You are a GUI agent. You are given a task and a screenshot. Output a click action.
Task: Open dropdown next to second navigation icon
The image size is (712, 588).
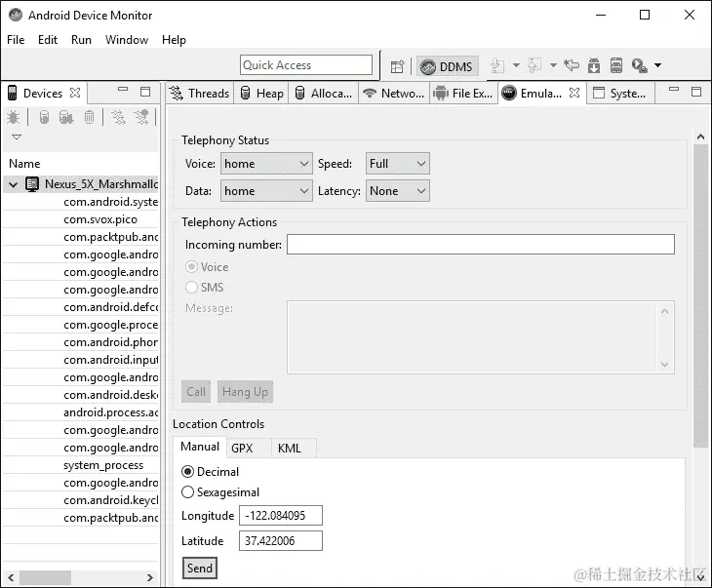[553, 66]
